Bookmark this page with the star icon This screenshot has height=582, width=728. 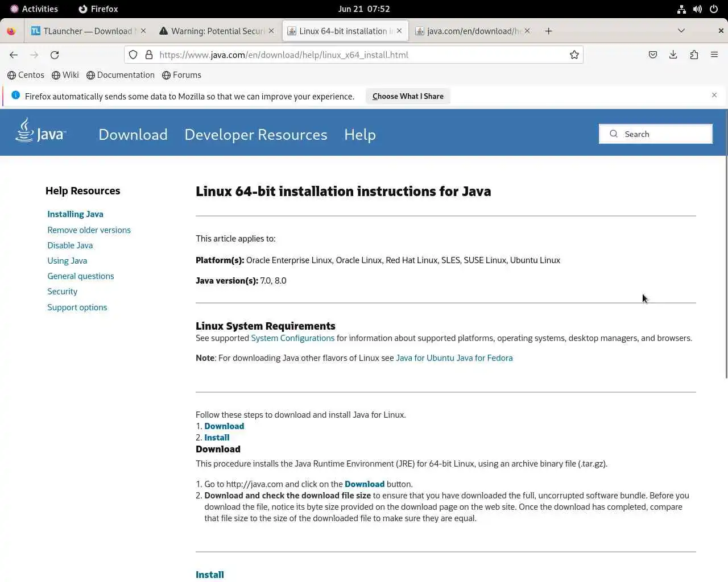574,55
